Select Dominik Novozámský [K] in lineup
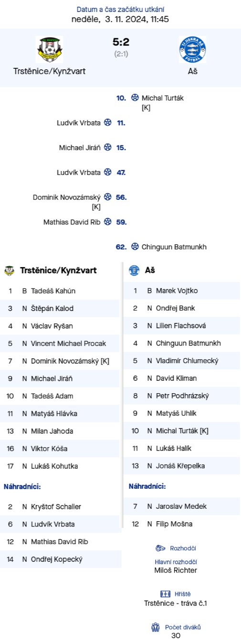 tap(60, 361)
